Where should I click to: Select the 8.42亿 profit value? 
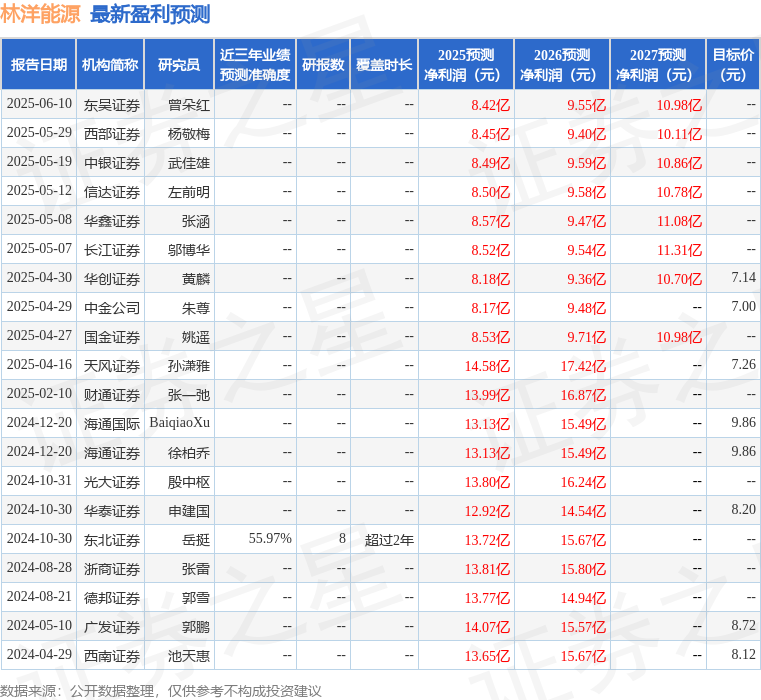[x=491, y=105]
